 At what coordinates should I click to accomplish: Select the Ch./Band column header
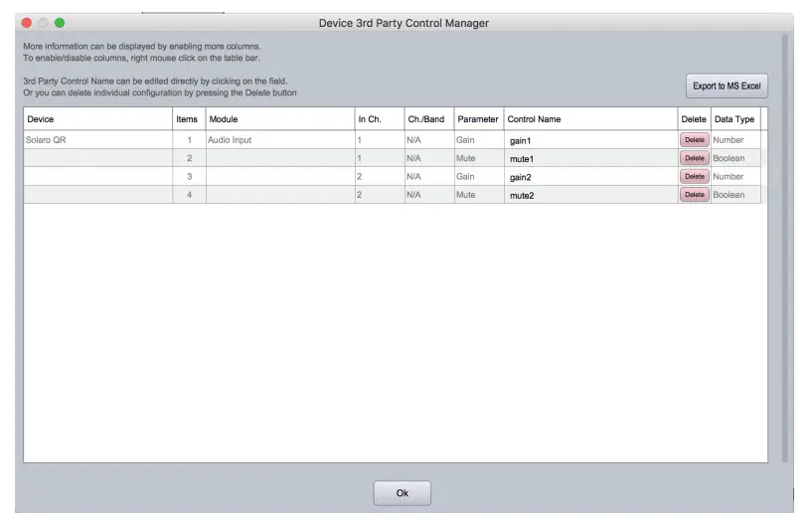(x=429, y=119)
